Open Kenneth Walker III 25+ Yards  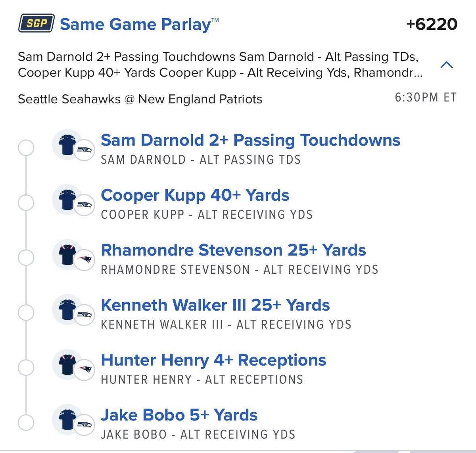pyautogui.click(x=215, y=305)
